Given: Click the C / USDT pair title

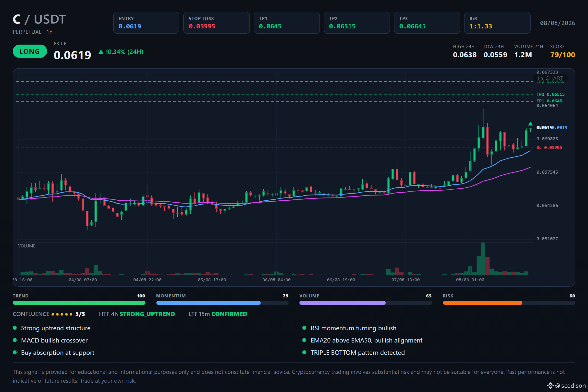Looking at the screenshot, I should click(39, 19).
